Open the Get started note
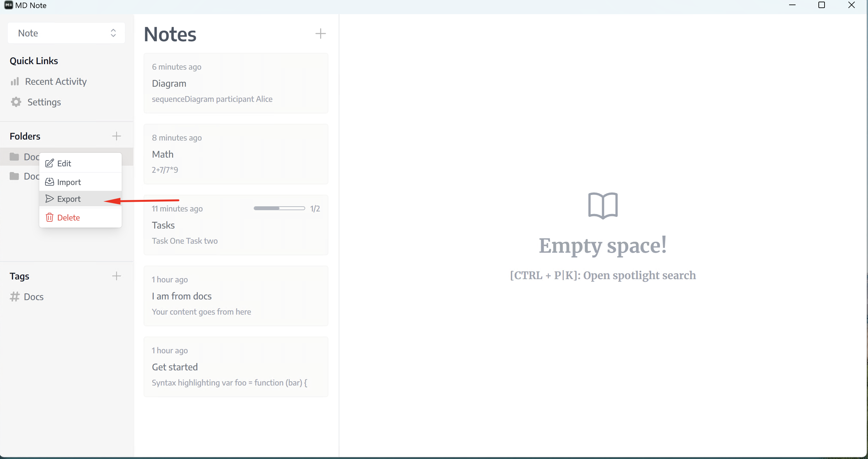This screenshot has height=459, width=868. click(x=236, y=366)
